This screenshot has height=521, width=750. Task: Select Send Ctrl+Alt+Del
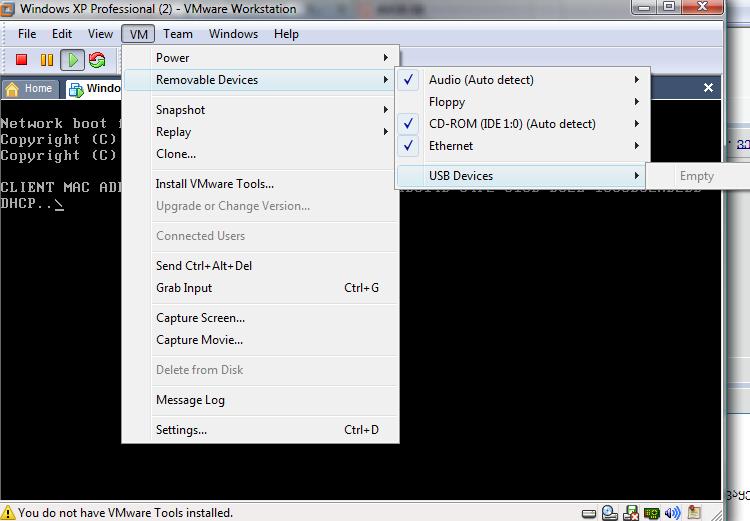261,266
